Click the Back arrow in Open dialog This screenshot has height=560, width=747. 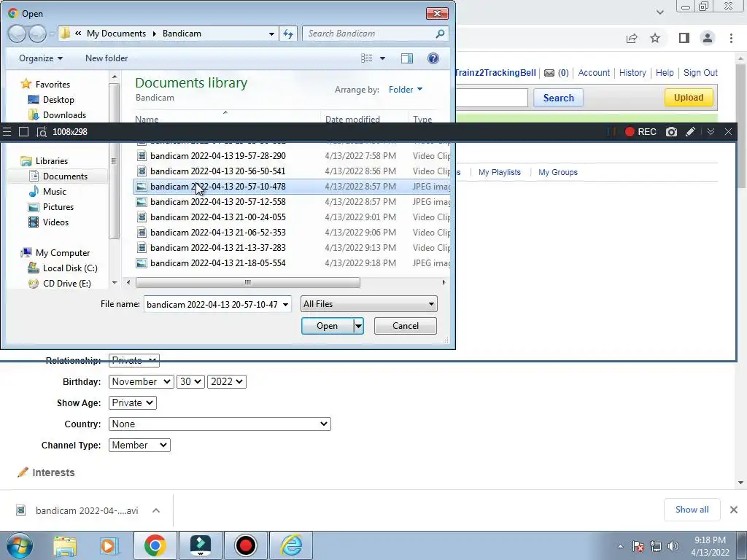(x=17, y=34)
